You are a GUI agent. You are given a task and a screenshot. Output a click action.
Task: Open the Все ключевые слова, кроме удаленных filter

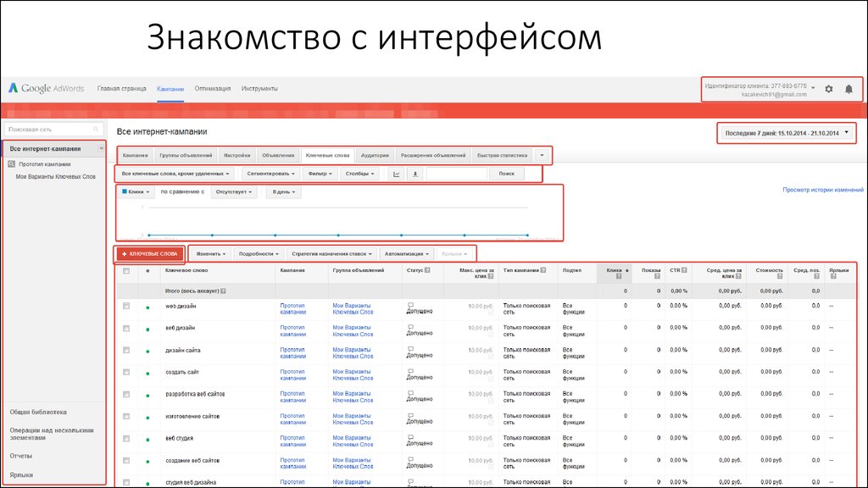(175, 174)
